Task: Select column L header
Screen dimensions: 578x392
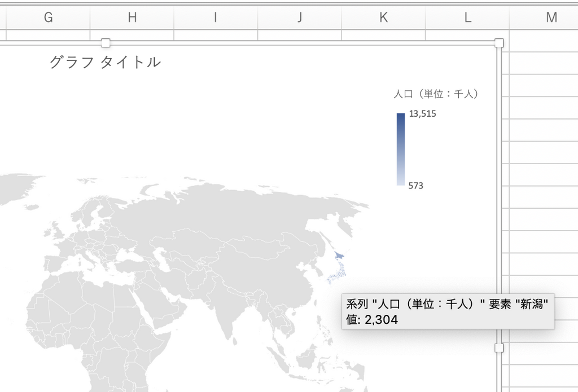Action: [467, 17]
